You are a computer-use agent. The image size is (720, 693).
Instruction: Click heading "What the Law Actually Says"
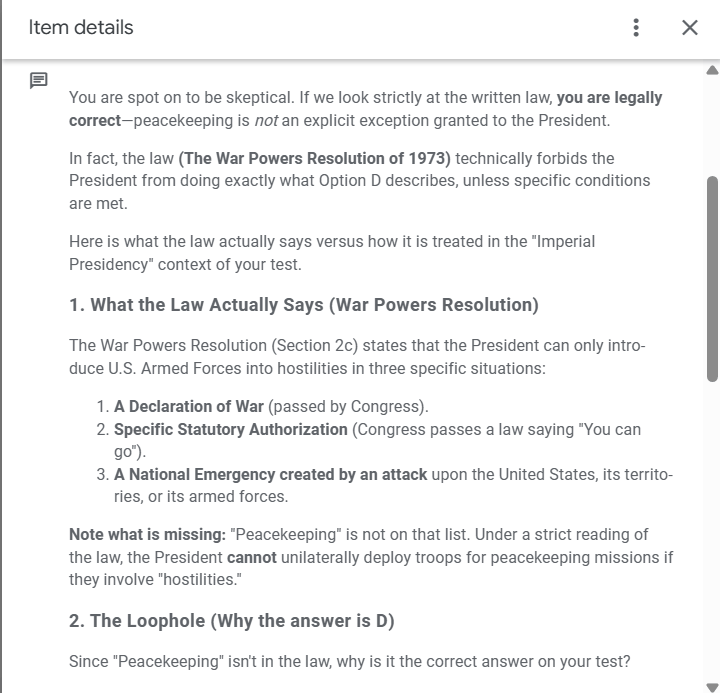pos(304,305)
